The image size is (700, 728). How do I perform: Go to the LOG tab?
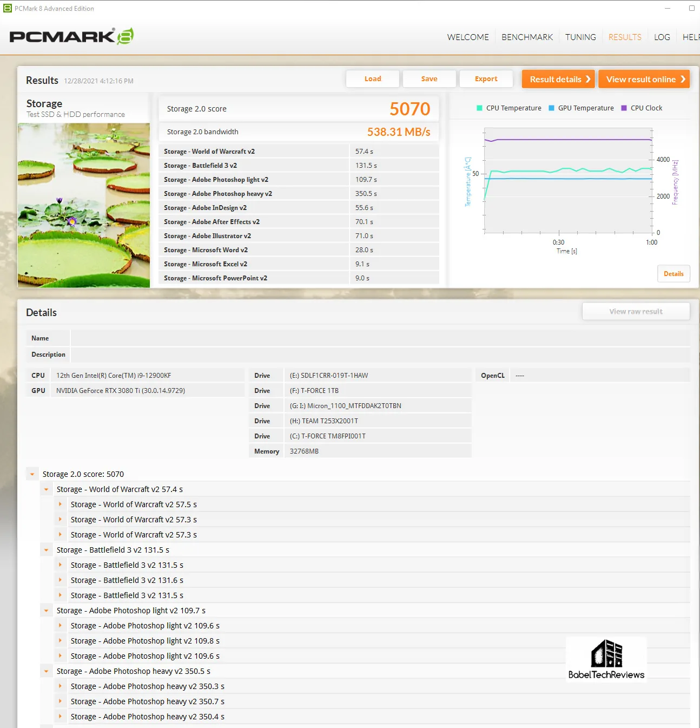click(662, 37)
